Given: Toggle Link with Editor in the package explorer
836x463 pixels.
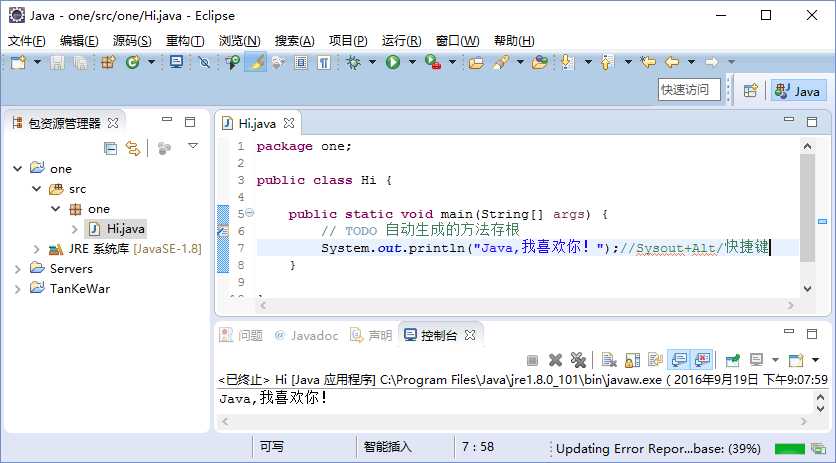Looking at the screenshot, I should click(x=132, y=148).
